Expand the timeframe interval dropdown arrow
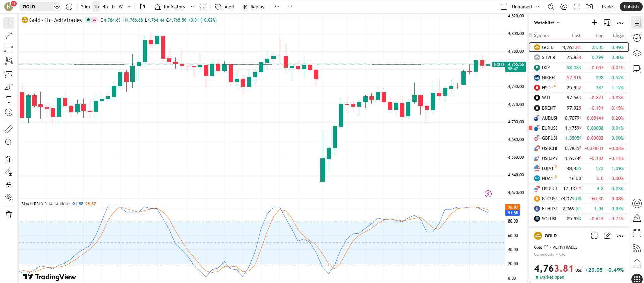 click(x=129, y=7)
